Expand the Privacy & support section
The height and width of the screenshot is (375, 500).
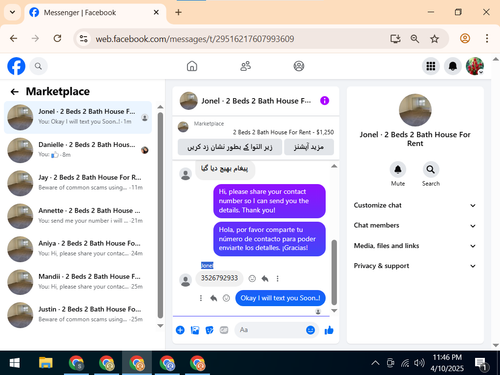click(415, 266)
